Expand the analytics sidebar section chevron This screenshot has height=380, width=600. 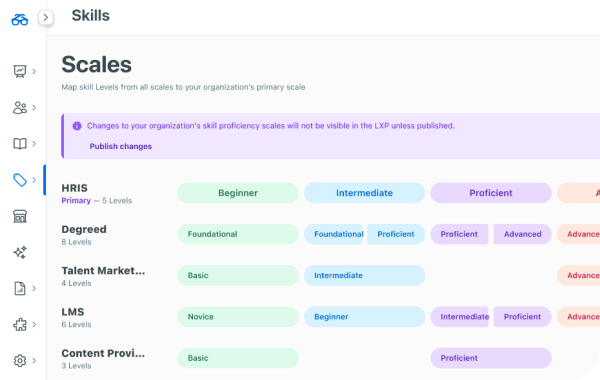click(x=34, y=71)
